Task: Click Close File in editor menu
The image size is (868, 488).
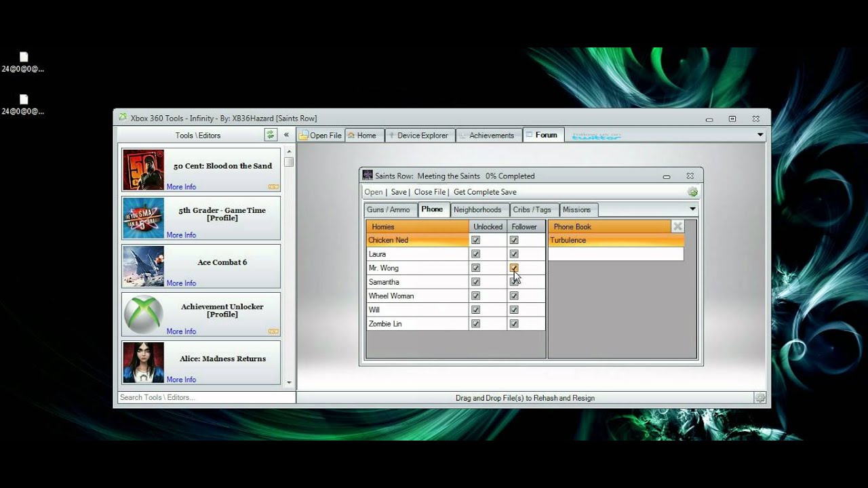Action: pyautogui.click(x=430, y=192)
